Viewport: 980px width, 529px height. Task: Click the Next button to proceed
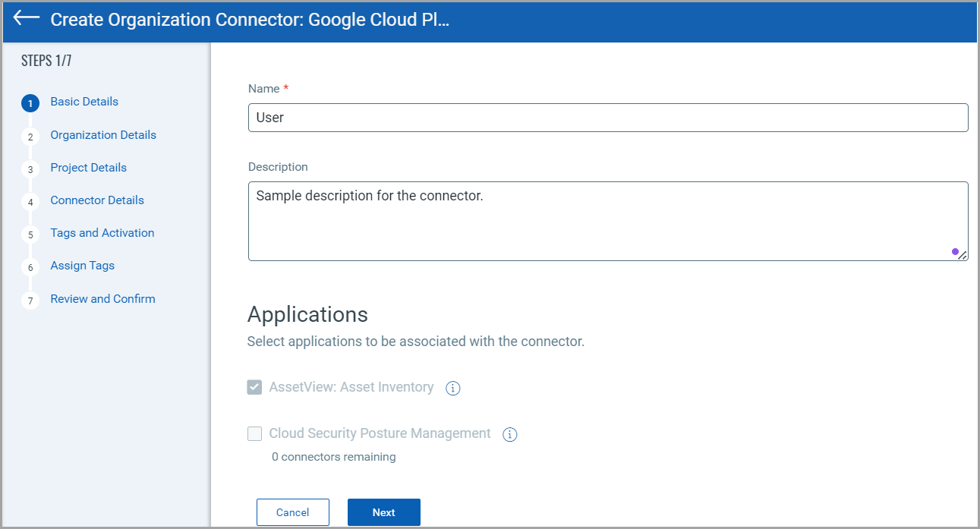[383, 512]
